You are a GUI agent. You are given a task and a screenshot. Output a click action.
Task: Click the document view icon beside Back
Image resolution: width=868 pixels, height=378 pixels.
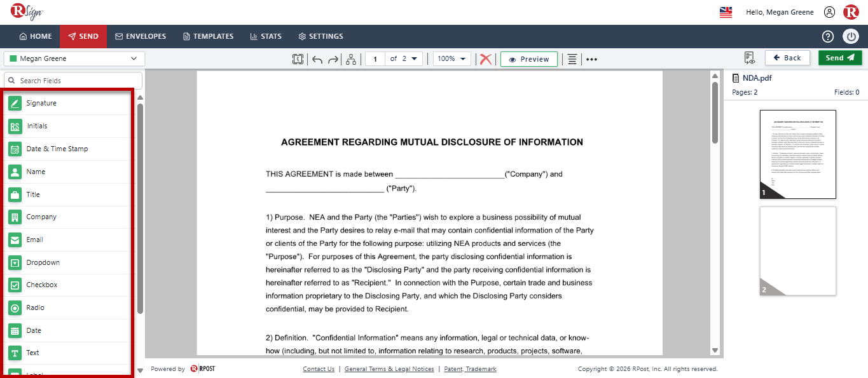749,58
